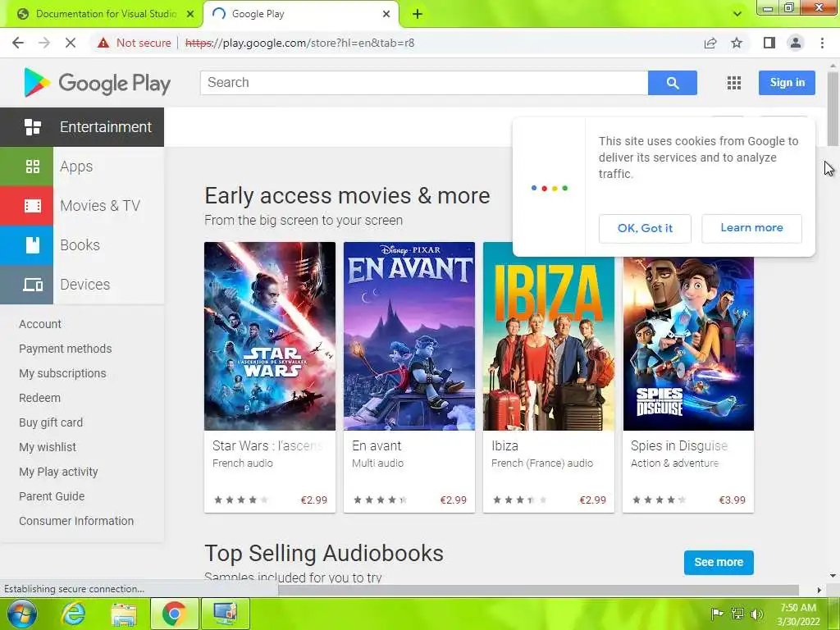Viewport: 840px width, 630px height.
Task: Open the Entertainment menu item
Action: coord(82,127)
